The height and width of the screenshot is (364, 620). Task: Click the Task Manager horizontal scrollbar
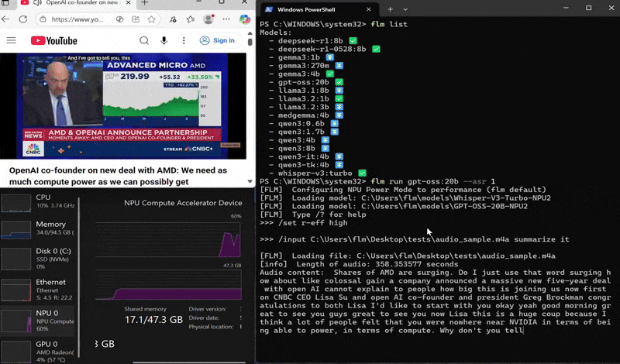tap(189, 362)
